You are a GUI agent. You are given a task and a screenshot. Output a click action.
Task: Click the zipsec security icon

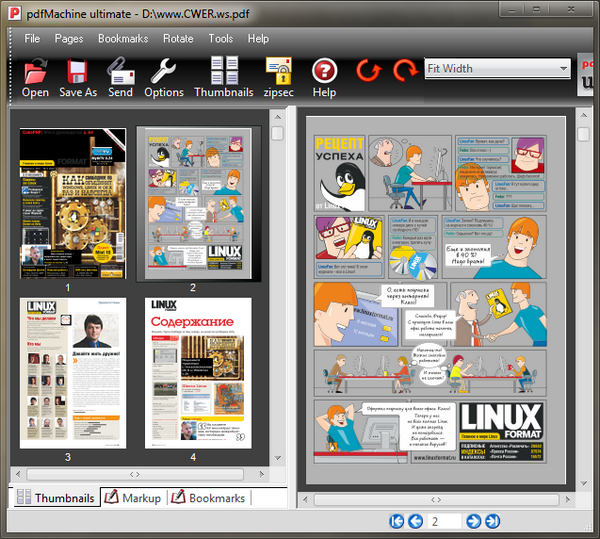coord(279,72)
